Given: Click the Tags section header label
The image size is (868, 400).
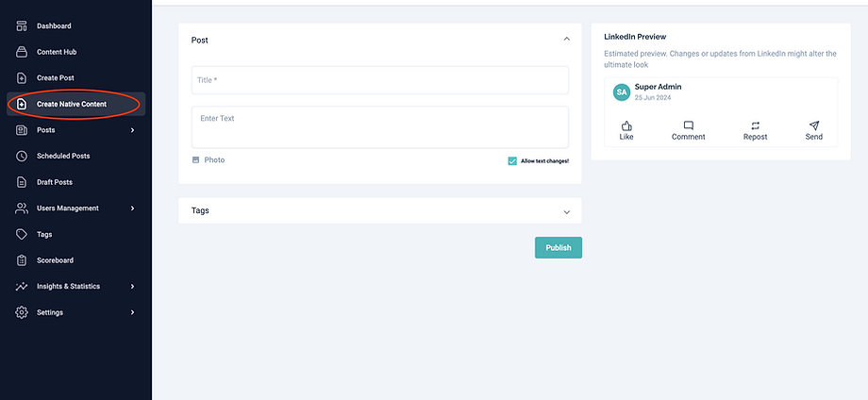Looking at the screenshot, I should click(x=200, y=210).
